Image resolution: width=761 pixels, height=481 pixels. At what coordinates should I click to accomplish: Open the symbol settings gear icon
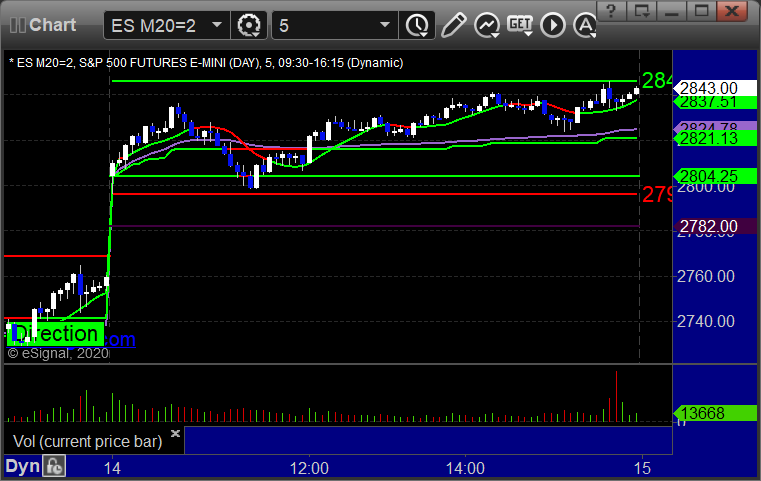point(248,25)
